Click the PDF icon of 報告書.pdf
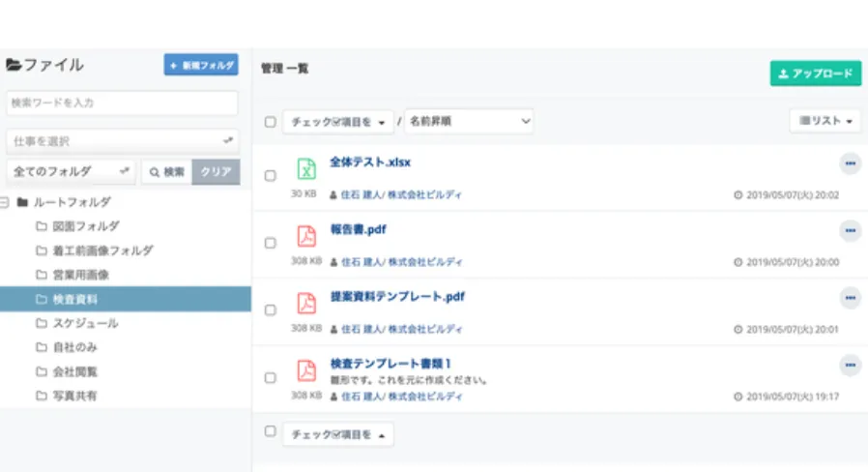The height and width of the screenshot is (472, 868). (306, 236)
